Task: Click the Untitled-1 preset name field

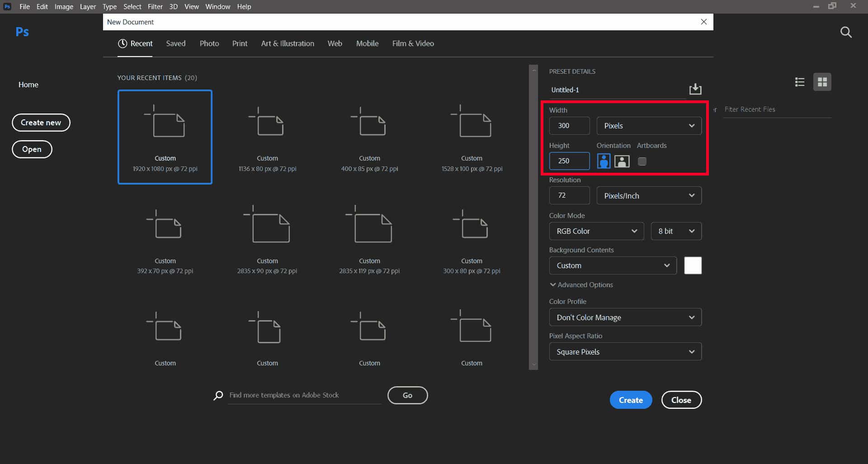Action: pos(617,90)
